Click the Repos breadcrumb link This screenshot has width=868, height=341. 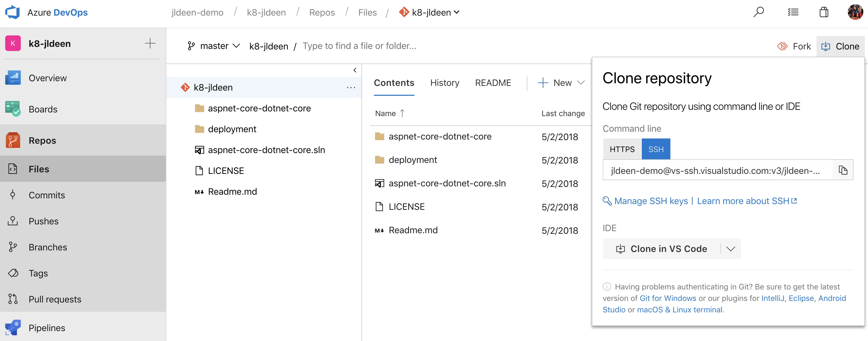[322, 12]
